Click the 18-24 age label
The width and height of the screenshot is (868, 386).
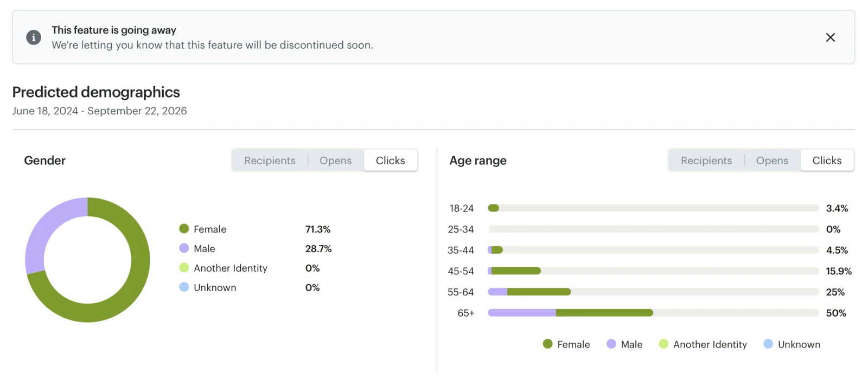[x=462, y=208]
